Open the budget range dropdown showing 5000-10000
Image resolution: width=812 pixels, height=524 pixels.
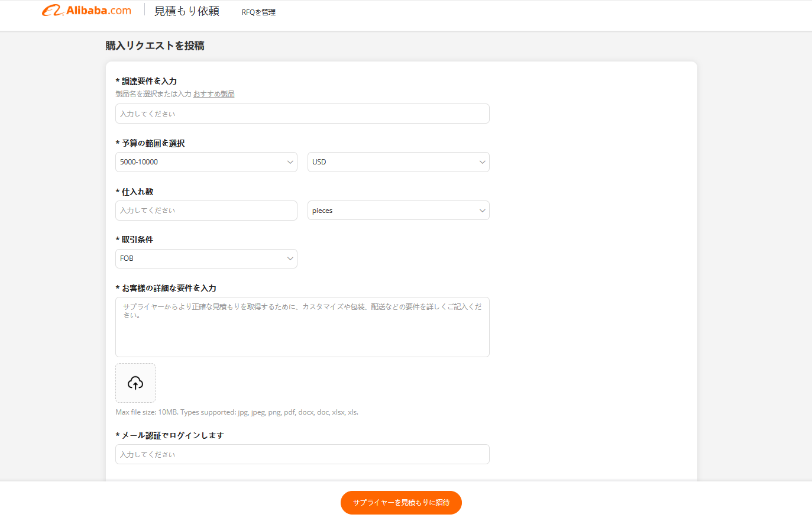point(206,162)
